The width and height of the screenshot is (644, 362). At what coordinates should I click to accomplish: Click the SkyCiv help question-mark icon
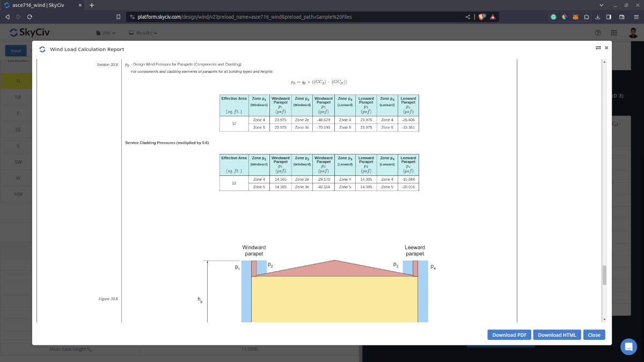598,32
